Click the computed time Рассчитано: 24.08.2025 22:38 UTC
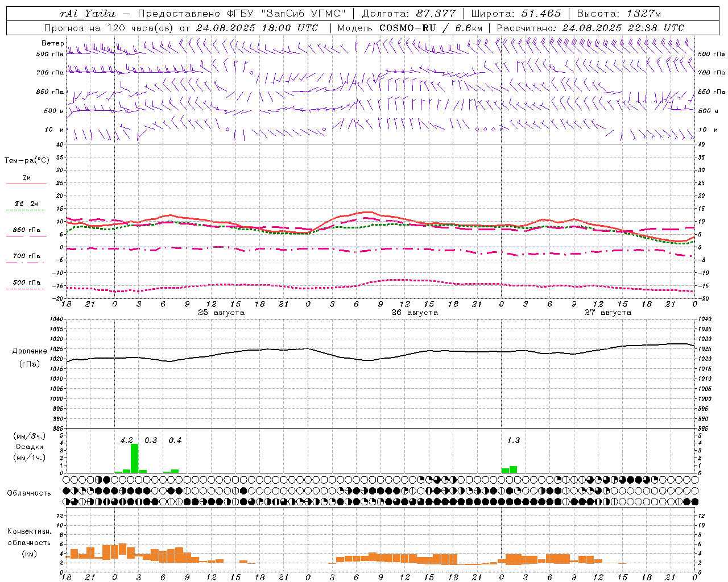 590,28
